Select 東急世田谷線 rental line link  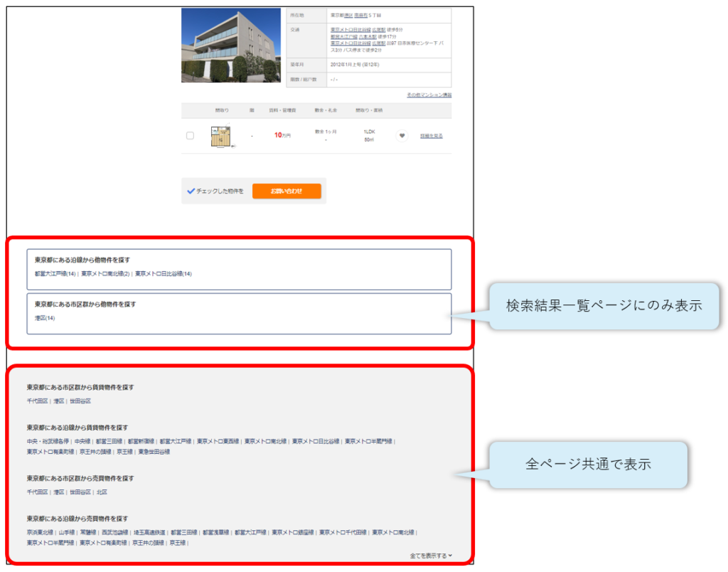[154, 452]
